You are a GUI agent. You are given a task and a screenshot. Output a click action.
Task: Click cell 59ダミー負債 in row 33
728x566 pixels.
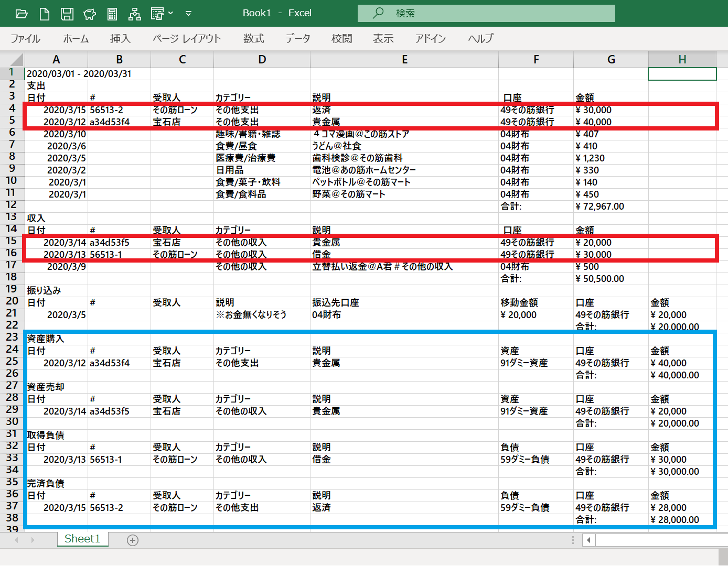point(536,460)
